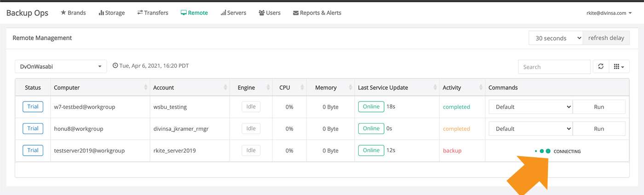Click the table refresh icon button
The height and width of the screenshot is (195, 644).
[x=600, y=67]
